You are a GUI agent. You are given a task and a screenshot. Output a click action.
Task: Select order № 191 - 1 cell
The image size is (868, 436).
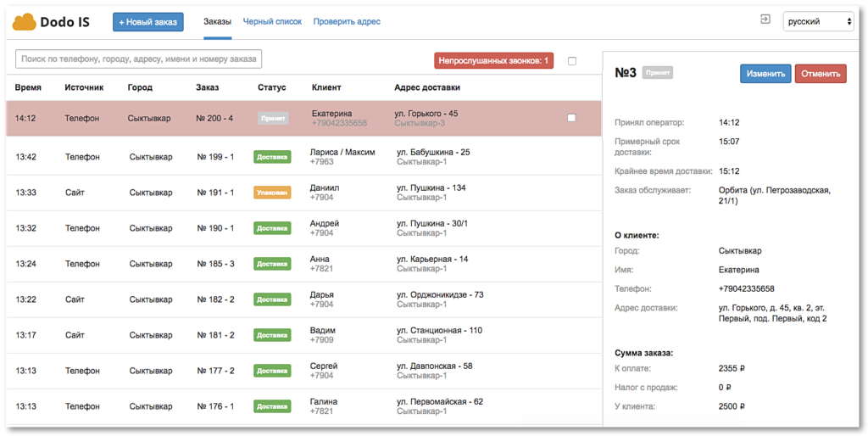tap(215, 193)
